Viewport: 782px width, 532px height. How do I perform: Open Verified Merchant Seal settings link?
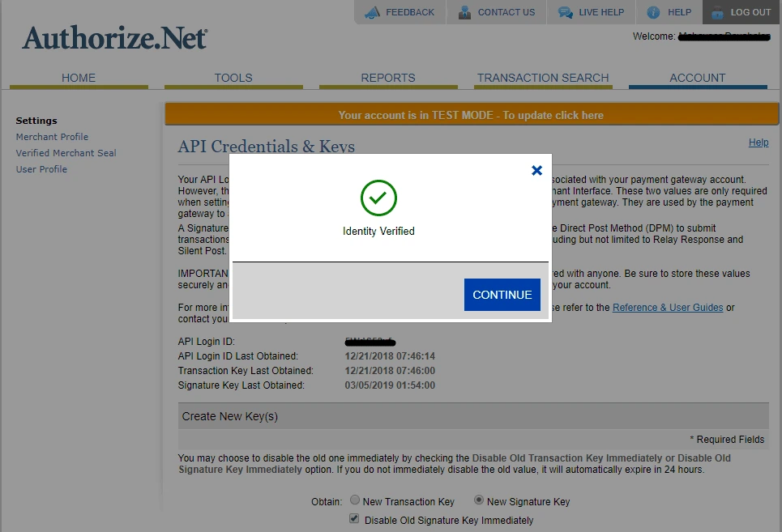click(x=66, y=153)
